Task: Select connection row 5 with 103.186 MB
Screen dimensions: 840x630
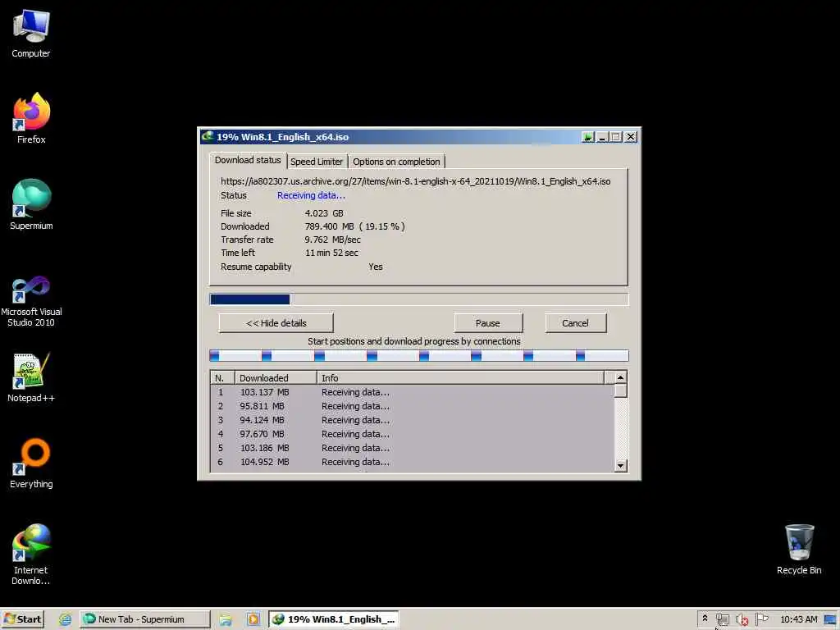Action: pos(412,448)
